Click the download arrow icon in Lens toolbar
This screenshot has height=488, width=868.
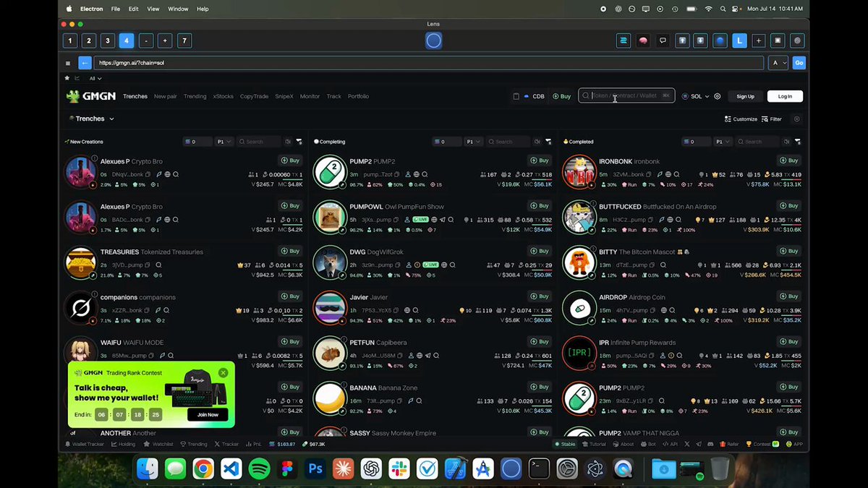700,41
